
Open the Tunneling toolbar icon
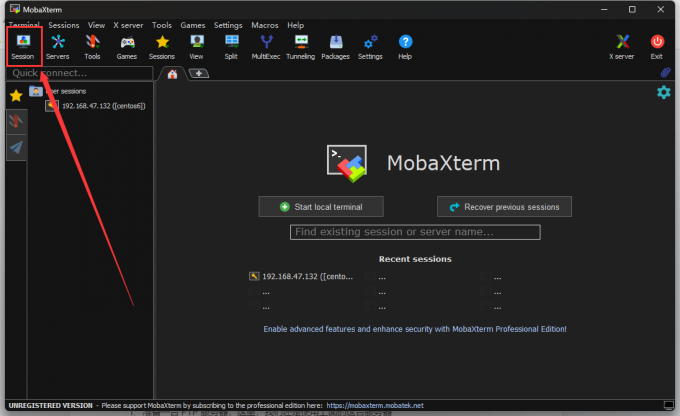tap(301, 47)
